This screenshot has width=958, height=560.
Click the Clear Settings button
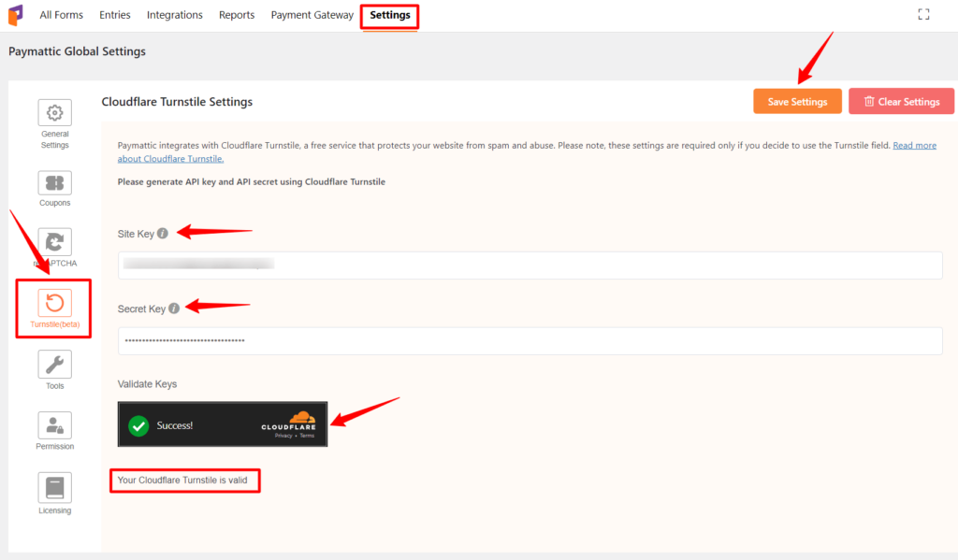[x=901, y=101]
